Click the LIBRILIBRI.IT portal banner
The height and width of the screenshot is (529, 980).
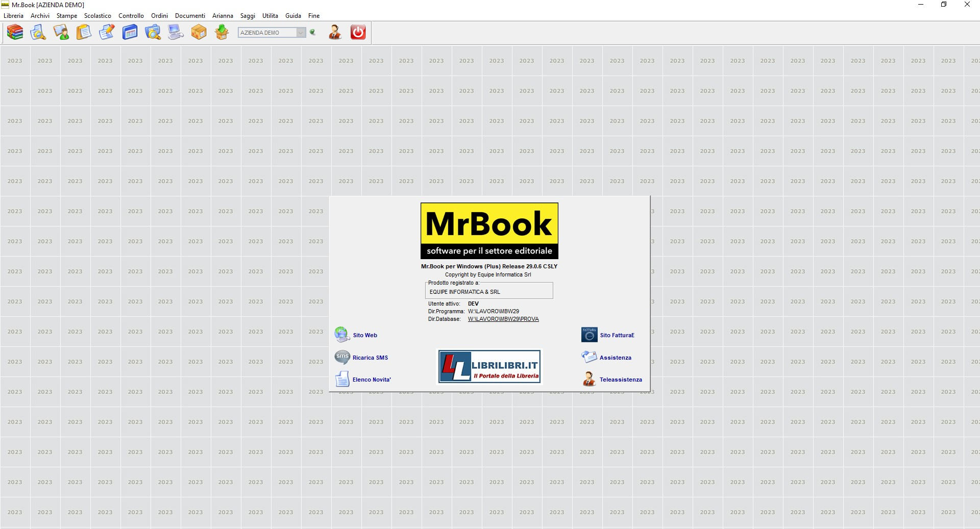489,366
